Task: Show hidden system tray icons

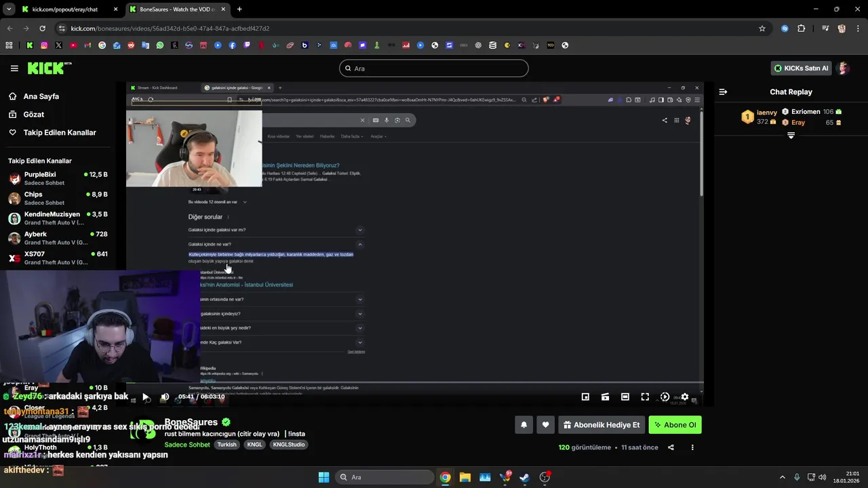Action: (x=783, y=477)
